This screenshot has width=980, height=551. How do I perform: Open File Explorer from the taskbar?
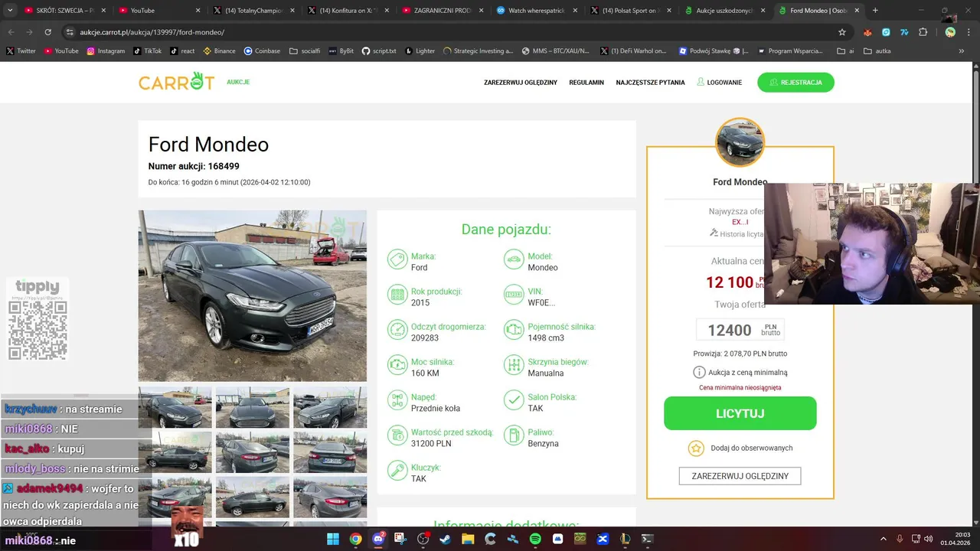(468, 539)
